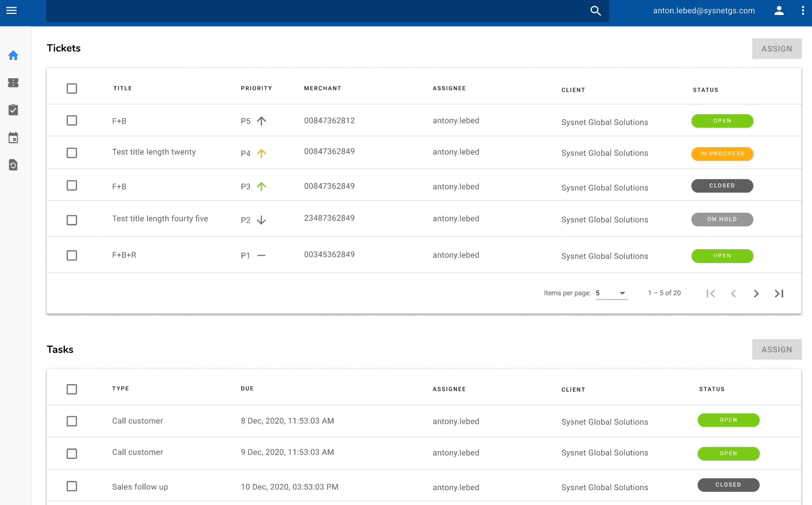Select all tickets header checkbox
Viewport: 812px width, 505px height.
tap(72, 88)
